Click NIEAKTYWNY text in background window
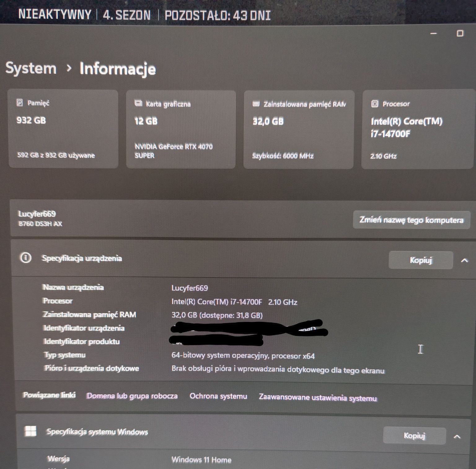The width and height of the screenshot is (476, 469). pos(55,15)
